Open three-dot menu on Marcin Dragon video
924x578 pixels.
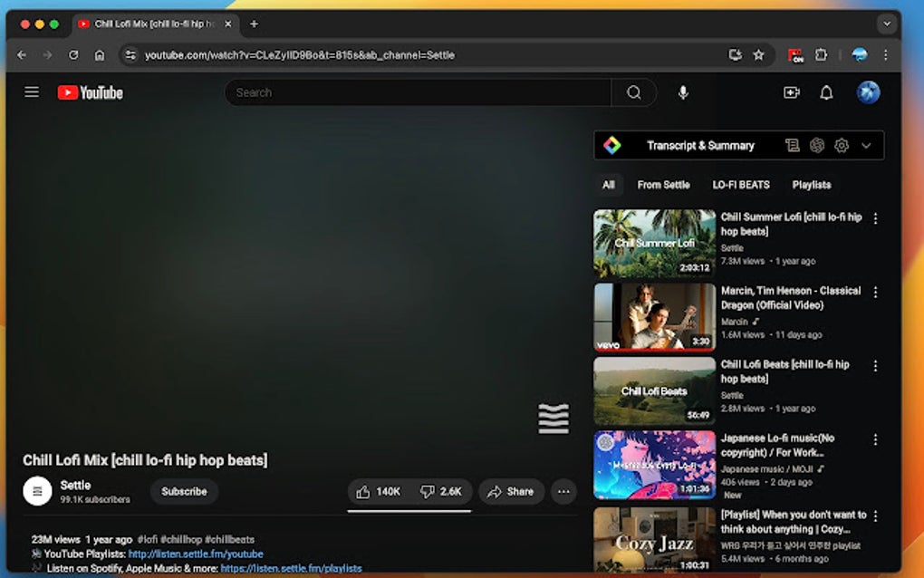[875, 292]
